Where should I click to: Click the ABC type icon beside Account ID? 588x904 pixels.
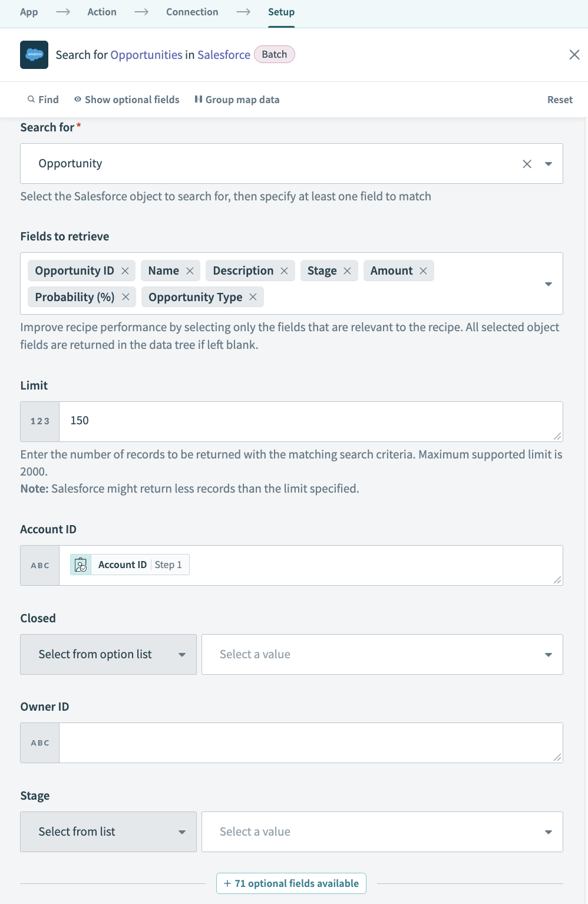pyautogui.click(x=39, y=565)
